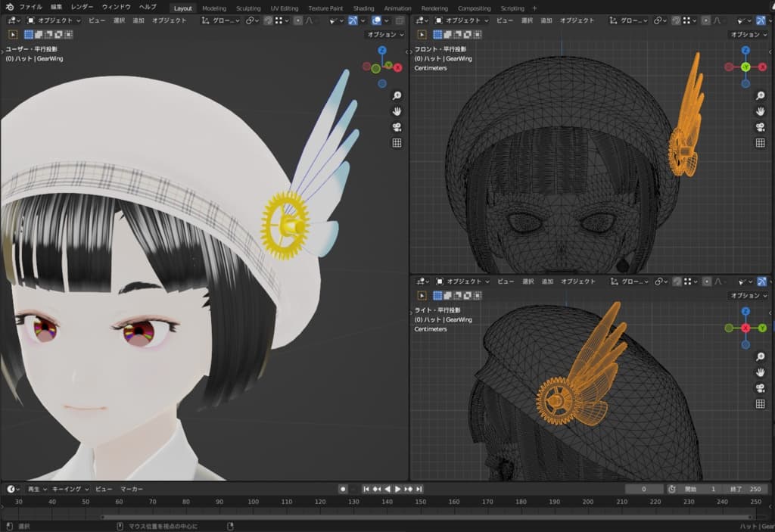The image size is (775, 532).
Task: Click the blue Z axis on the left viewport gizmo
Action: pos(382,51)
